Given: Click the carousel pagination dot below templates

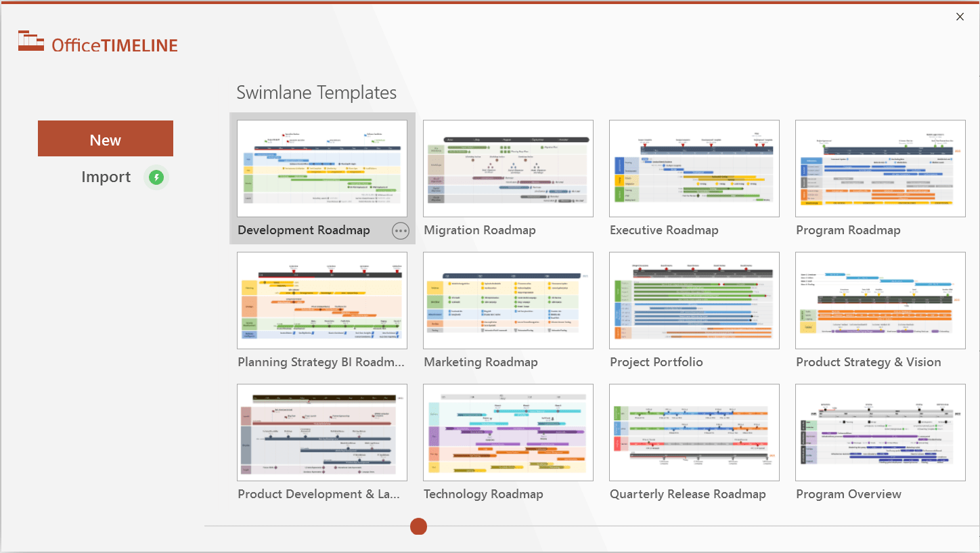Looking at the screenshot, I should 418,527.
